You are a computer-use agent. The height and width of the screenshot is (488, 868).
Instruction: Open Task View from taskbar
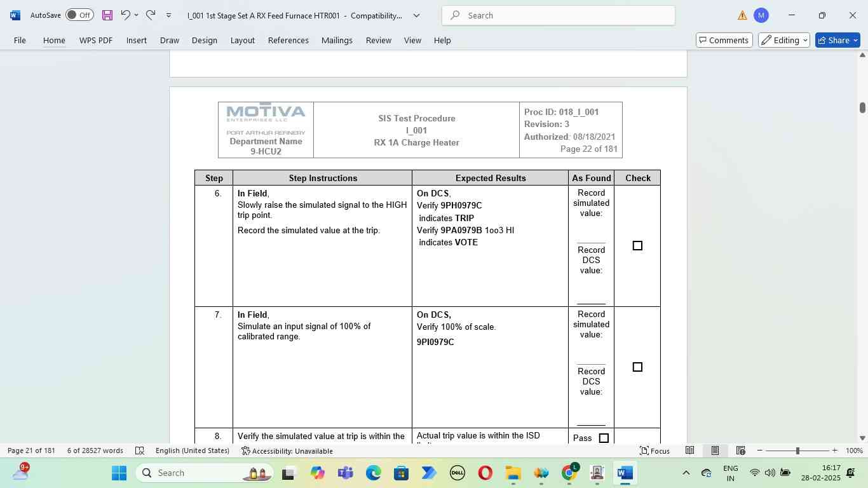tap(289, 473)
